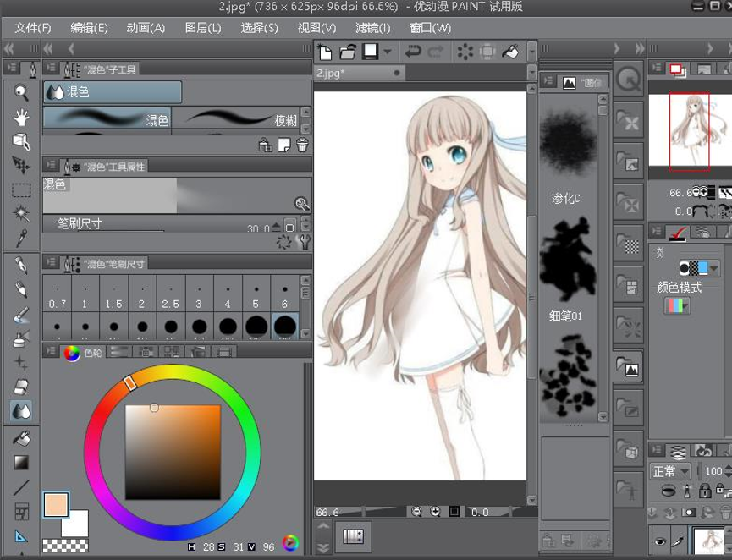The height and width of the screenshot is (560, 732).
Task: Select the Blend water drop tool
Action: click(21, 411)
